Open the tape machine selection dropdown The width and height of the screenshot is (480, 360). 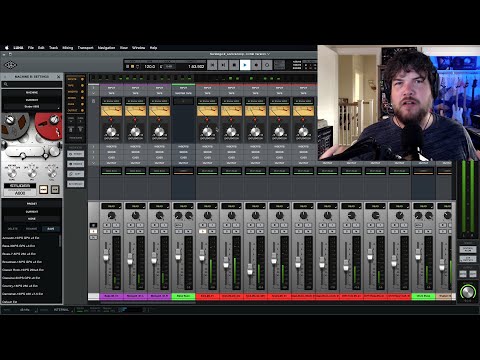[32, 107]
